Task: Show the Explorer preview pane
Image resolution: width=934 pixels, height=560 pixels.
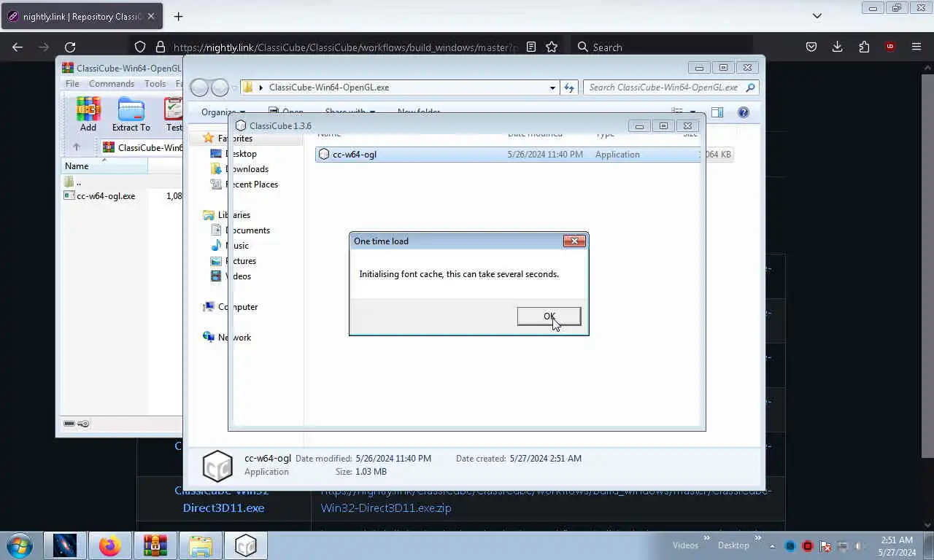Action: click(x=717, y=112)
